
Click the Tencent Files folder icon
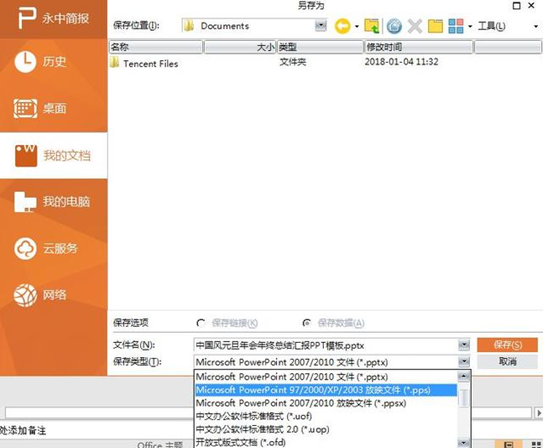[x=114, y=63]
